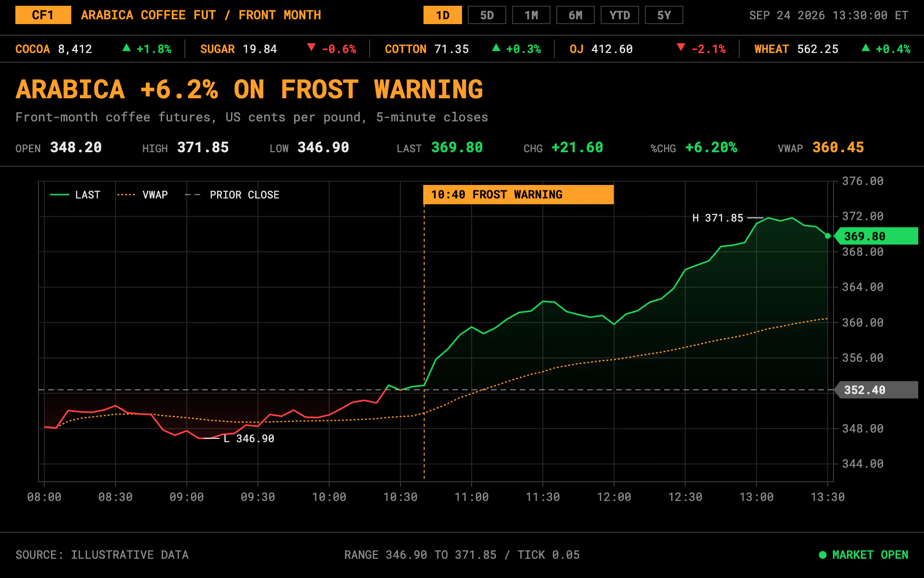Click the green last-price dot on chart
Image resolution: width=924 pixels, height=578 pixels.
pyautogui.click(x=828, y=236)
